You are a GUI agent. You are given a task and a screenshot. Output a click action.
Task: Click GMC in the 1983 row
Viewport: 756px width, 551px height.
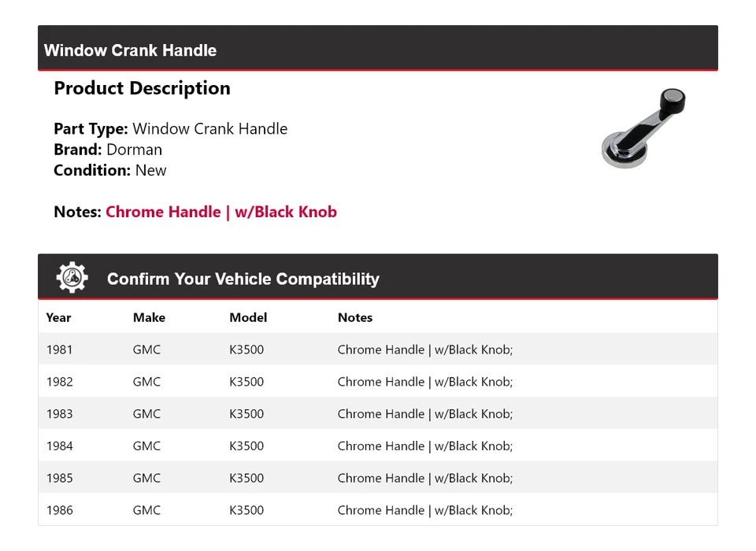[146, 413]
